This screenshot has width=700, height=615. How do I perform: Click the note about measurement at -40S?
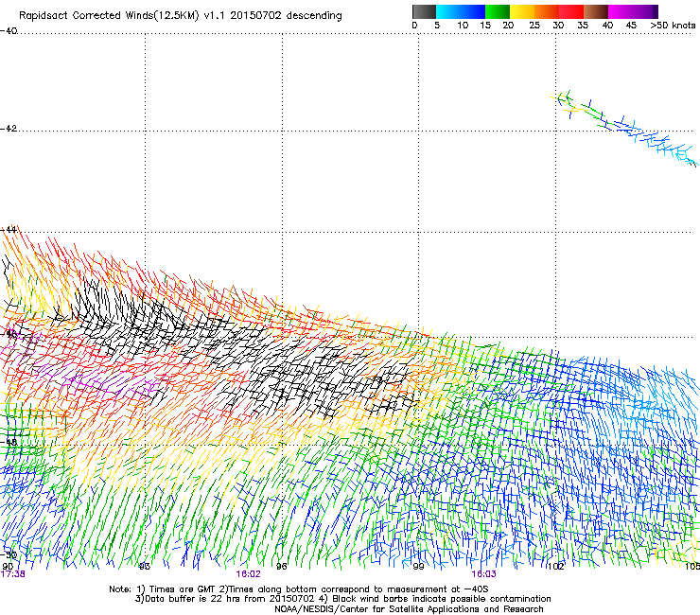point(354,589)
